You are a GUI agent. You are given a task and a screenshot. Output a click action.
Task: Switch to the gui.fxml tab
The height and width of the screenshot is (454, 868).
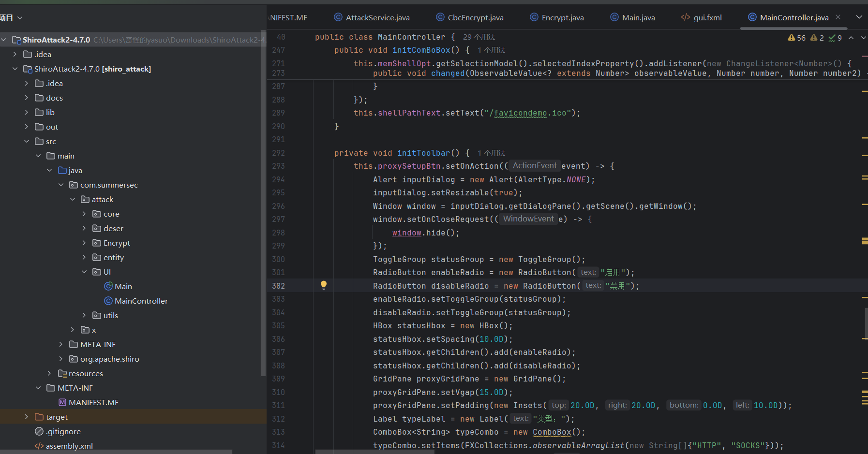tap(707, 18)
